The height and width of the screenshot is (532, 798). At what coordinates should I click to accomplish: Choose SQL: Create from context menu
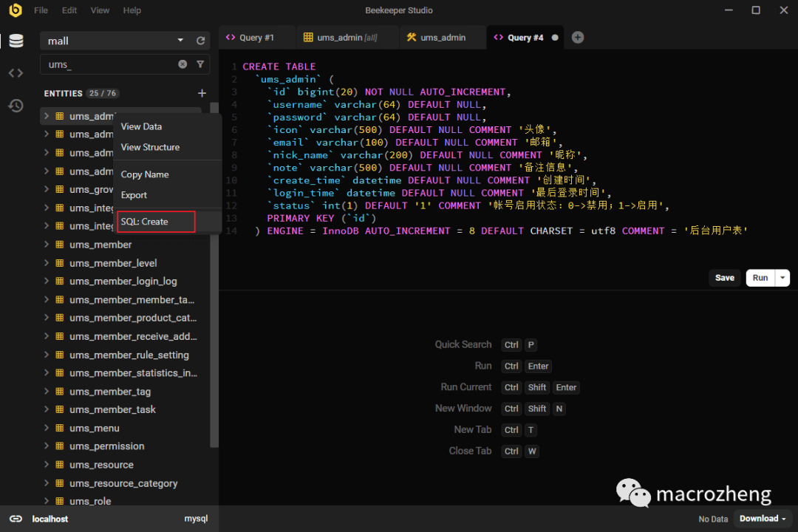168,222
